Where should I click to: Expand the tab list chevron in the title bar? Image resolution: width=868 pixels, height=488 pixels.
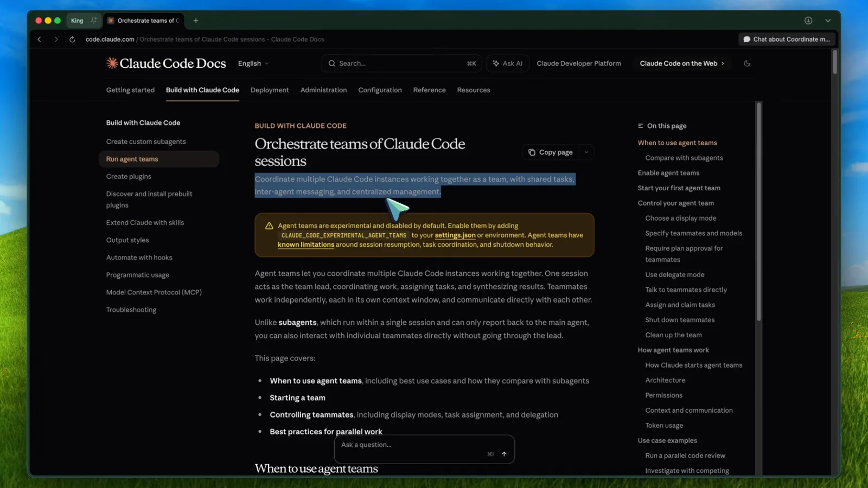pos(828,21)
